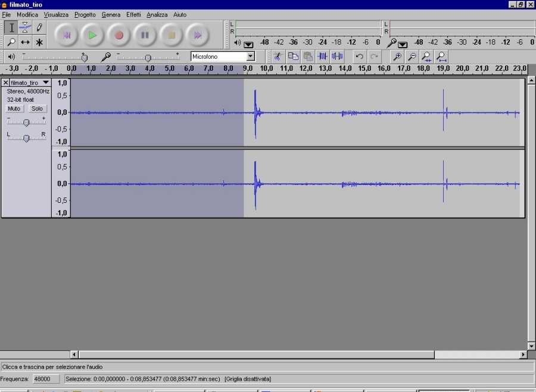This screenshot has height=392, width=536.
Task: Click the output level meter bars
Action: tap(308, 28)
